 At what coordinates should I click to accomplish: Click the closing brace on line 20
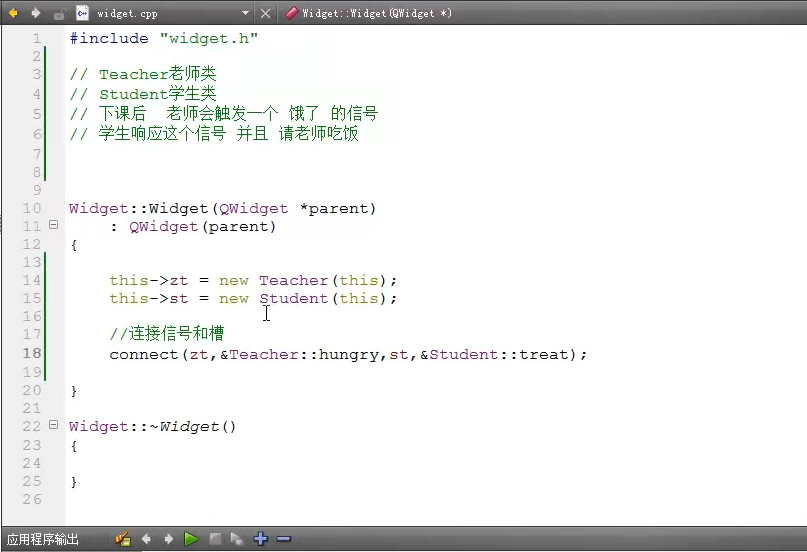point(74,391)
